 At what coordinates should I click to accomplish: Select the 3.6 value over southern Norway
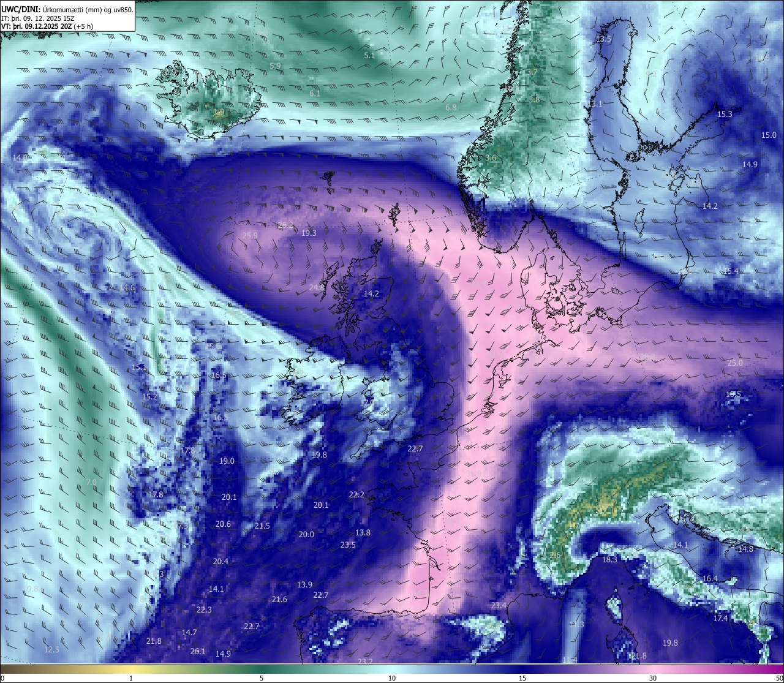pos(491,157)
